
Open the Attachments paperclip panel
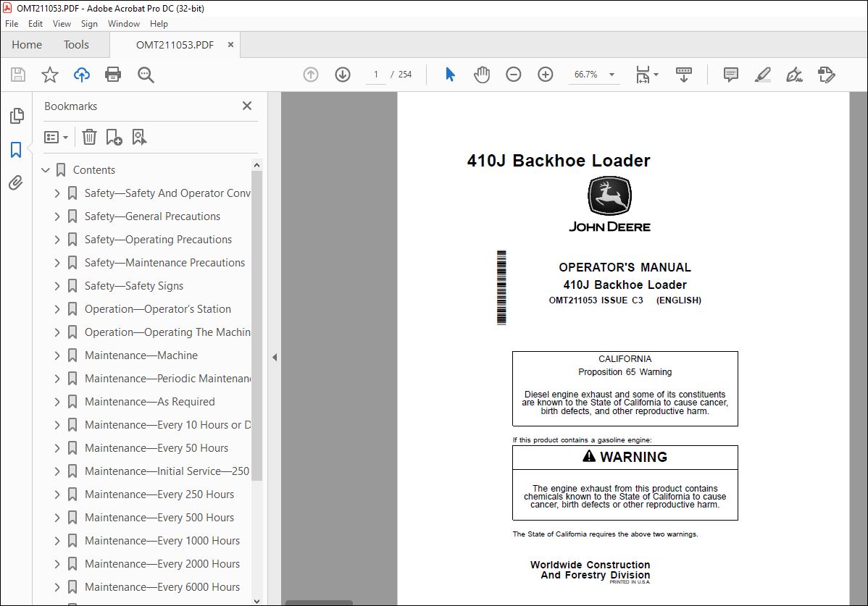tap(16, 182)
